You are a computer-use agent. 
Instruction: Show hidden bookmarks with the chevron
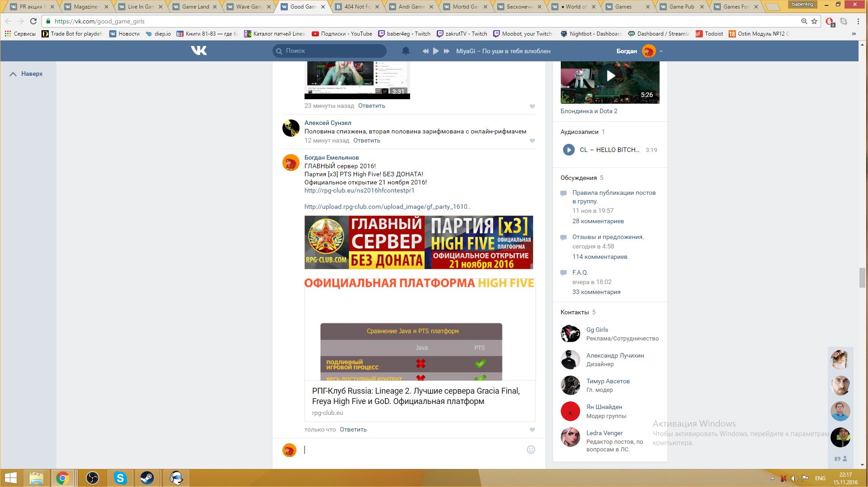(x=854, y=34)
